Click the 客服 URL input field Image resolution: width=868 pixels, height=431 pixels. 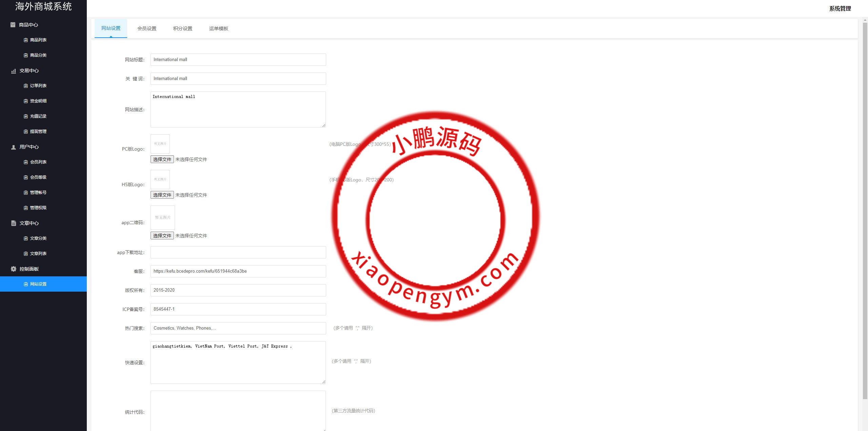238,271
